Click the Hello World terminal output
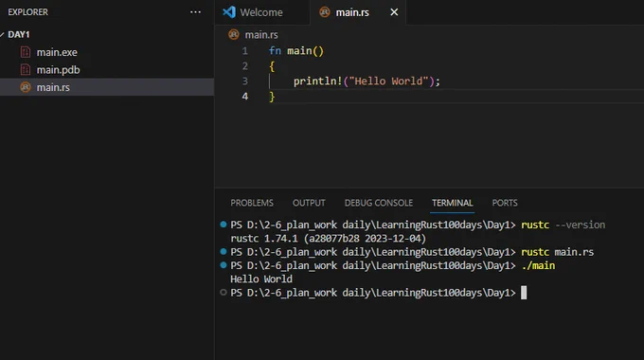The height and width of the screenshot is (360, 644). click(261, 279)
